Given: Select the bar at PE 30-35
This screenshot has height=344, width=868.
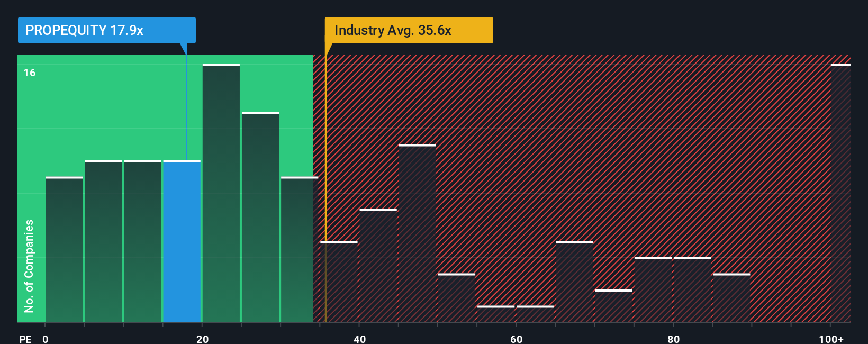Looking at the screenshot, I should [300, 249].
